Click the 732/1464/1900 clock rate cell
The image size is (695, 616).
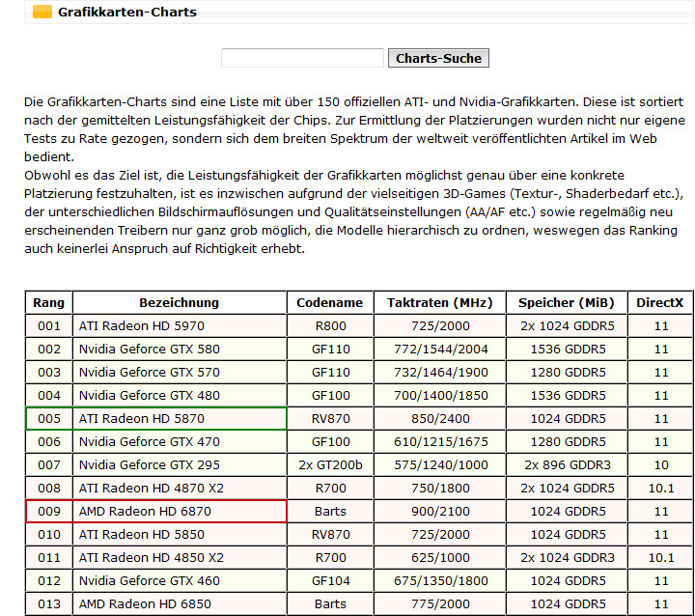pos(440,372)
